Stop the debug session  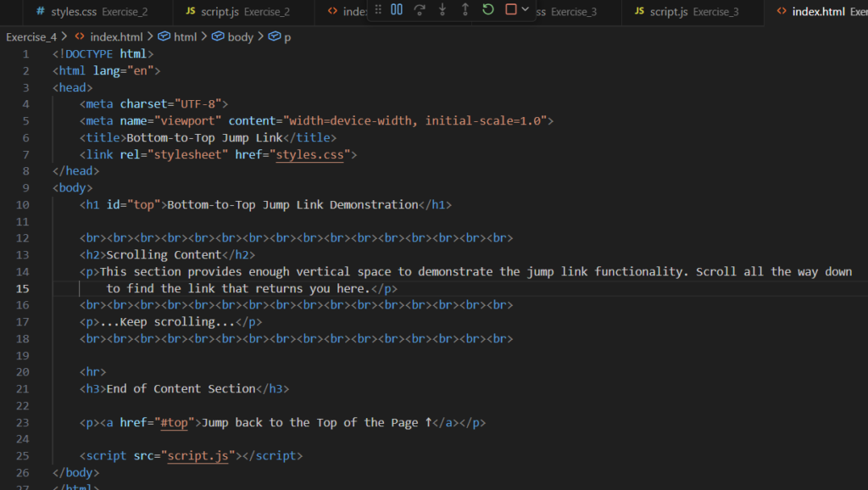click(510, 9)
